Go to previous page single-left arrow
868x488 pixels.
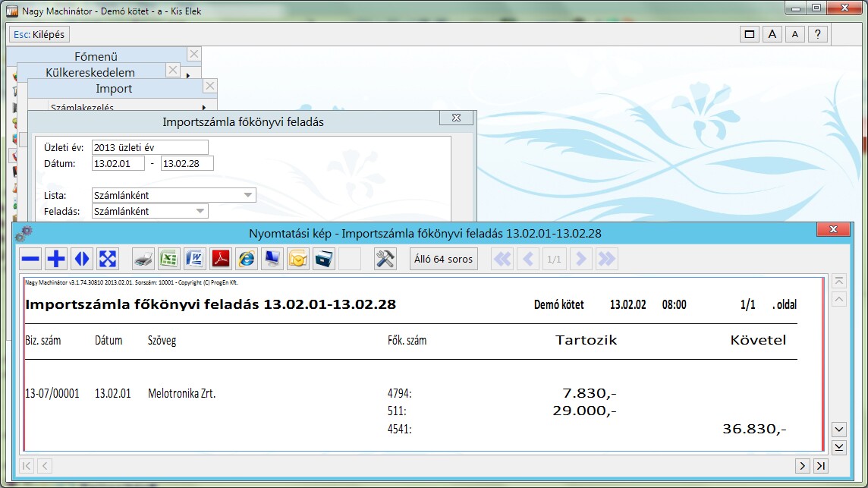528,259
